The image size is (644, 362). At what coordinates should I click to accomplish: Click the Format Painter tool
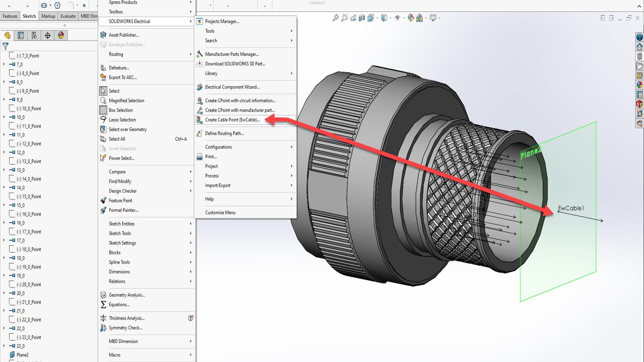[123, 210]
